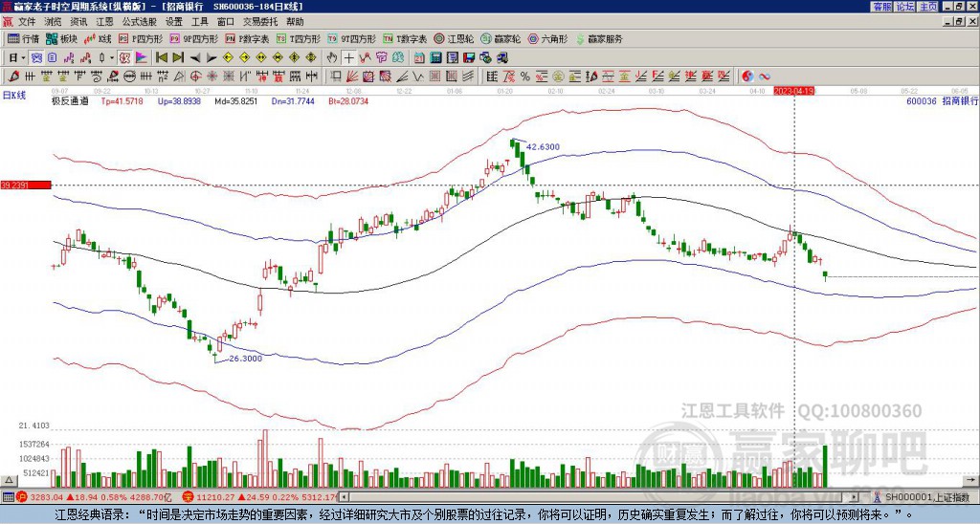Open the 资讯 menu
The height and width of the screenshot is (524, 980).
pos(78,22)
